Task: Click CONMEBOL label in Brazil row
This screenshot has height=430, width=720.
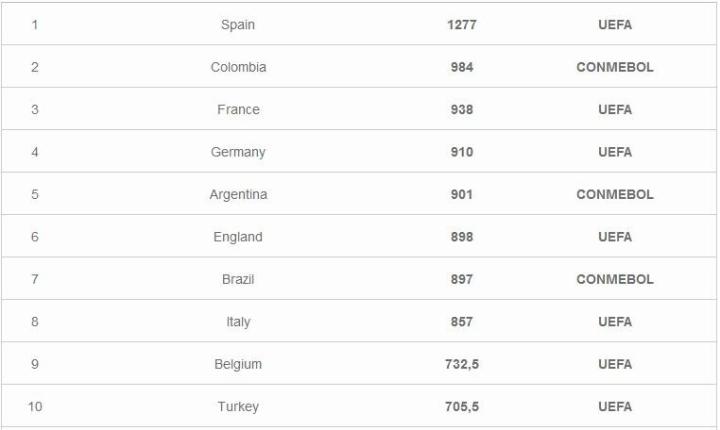Action: [x=614, y=279]
